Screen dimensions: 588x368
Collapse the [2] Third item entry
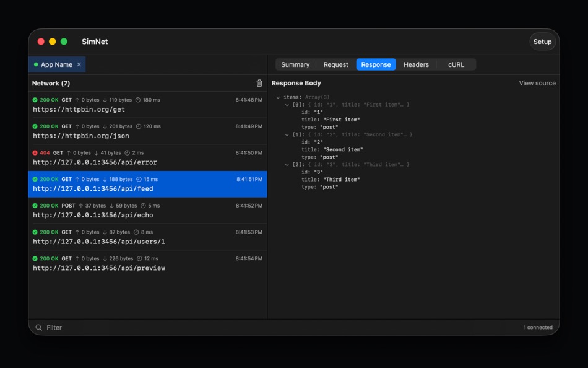(287, 164)
